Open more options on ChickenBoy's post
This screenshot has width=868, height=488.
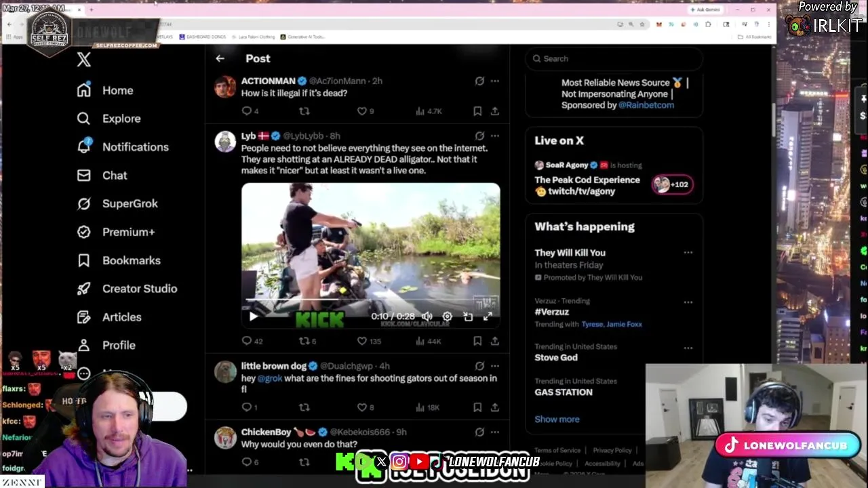tap(495, 432)
